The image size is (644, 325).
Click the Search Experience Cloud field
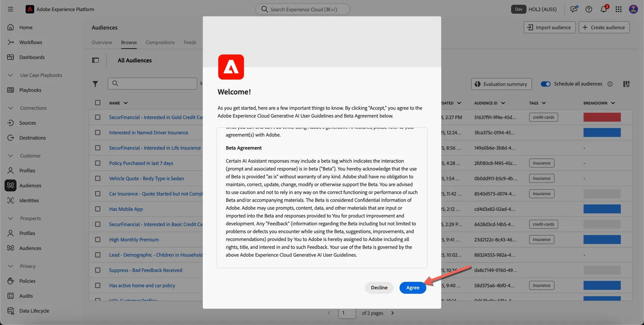pos(303,9)
